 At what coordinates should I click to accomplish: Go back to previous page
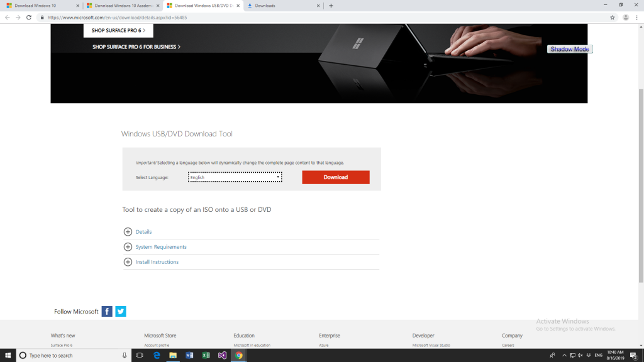point(7,17)
